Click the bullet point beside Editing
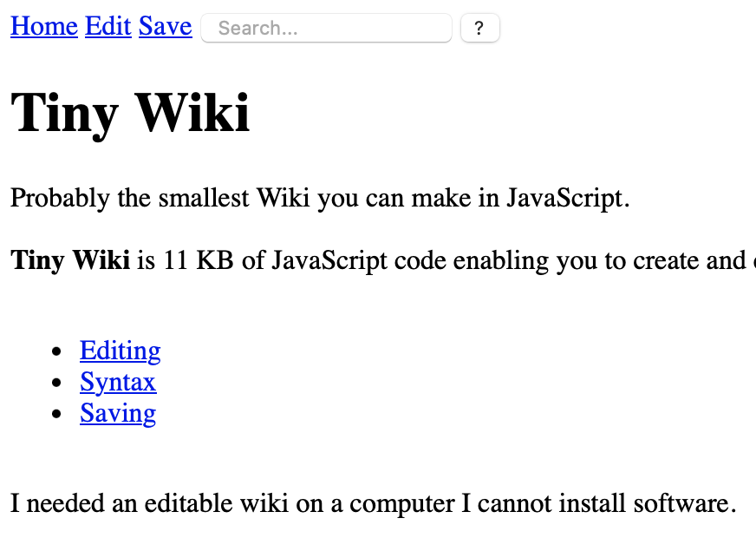 [x=57, y=351]
